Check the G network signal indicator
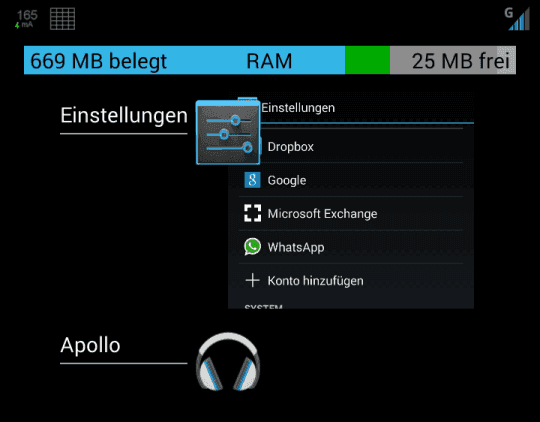This screenshot has width=540, height=422. point(517,19)
